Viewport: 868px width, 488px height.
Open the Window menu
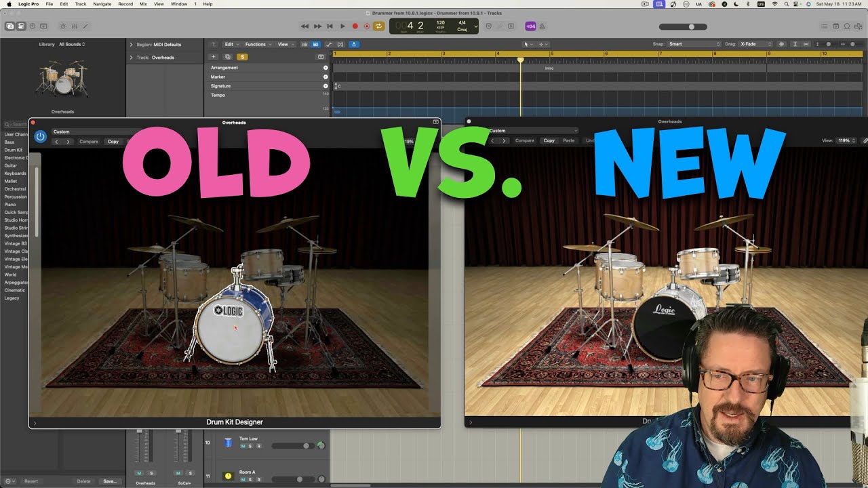179,4
